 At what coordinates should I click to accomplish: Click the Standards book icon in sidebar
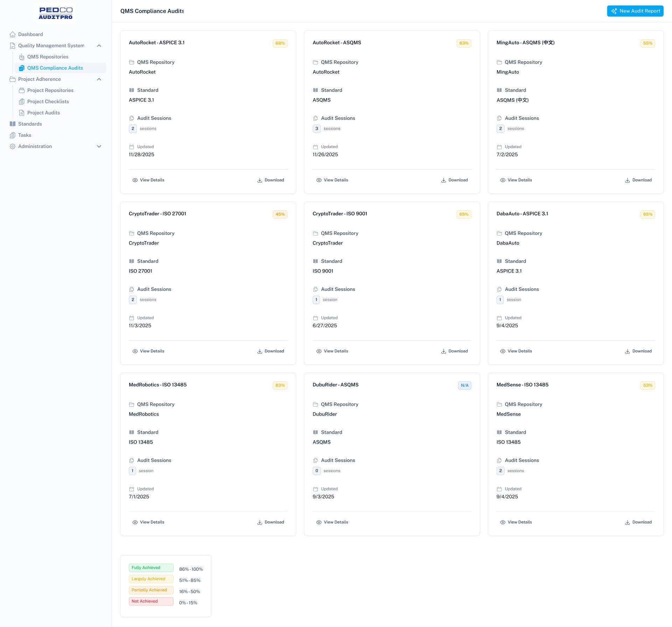tap(13, 124)
